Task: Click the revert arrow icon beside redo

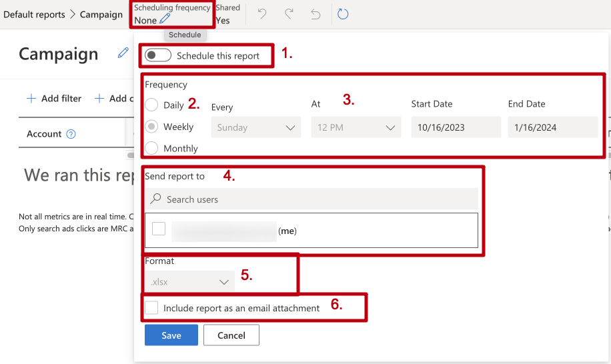Action: coord(316,15)
